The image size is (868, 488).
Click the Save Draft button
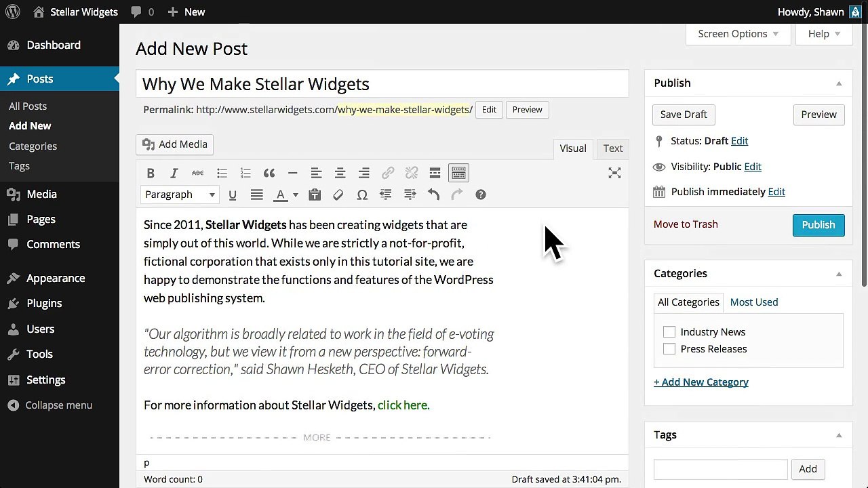pos(684,115)
